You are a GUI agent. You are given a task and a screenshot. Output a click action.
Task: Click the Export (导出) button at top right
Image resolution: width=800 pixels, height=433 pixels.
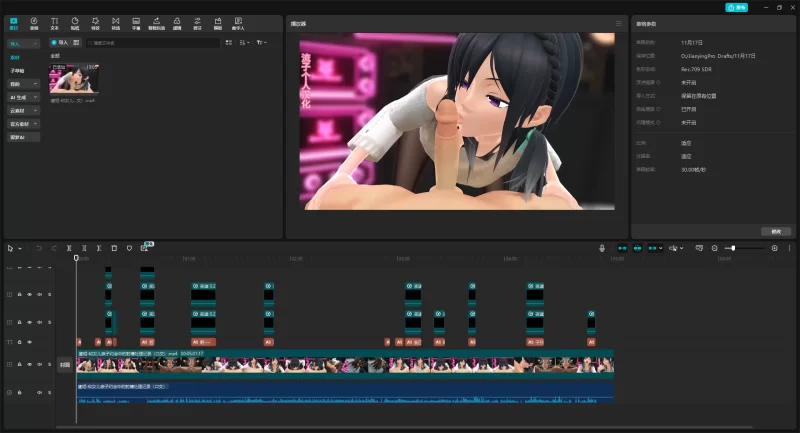736,7
